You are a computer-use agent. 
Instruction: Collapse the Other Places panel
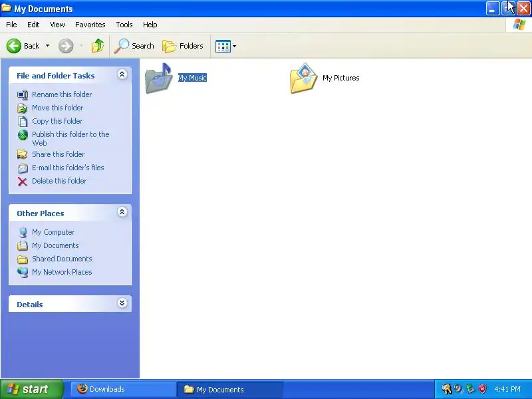pyautogui.click(x=122, y=212)
